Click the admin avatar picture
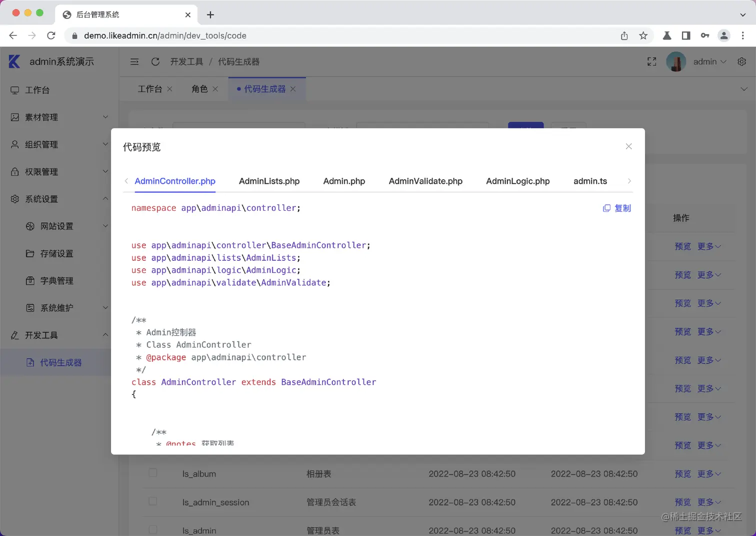Viewport: 756px width, 536px height. click(676, 61)
